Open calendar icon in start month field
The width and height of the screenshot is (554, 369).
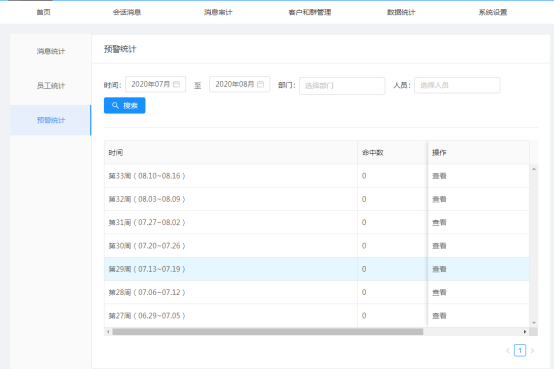(176, 84)
